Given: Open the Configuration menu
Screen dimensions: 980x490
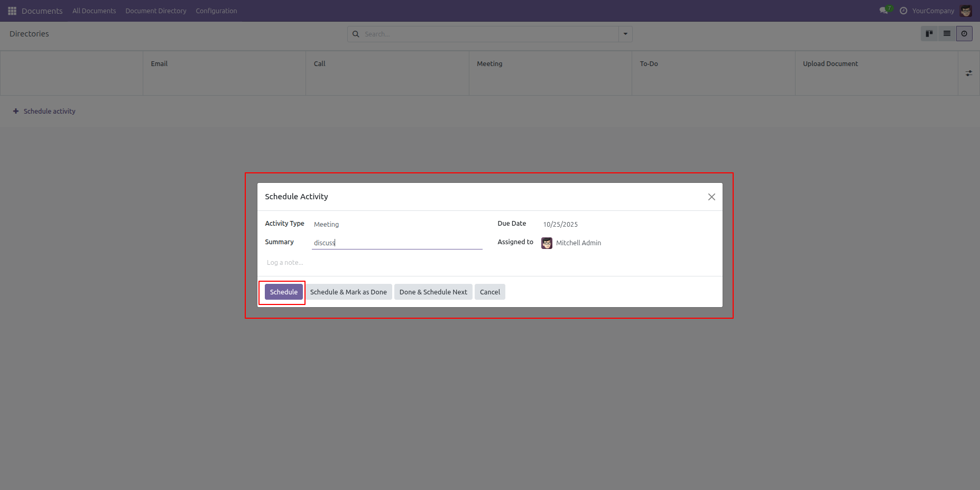Looking at the screenshot, I should point(216,11).
